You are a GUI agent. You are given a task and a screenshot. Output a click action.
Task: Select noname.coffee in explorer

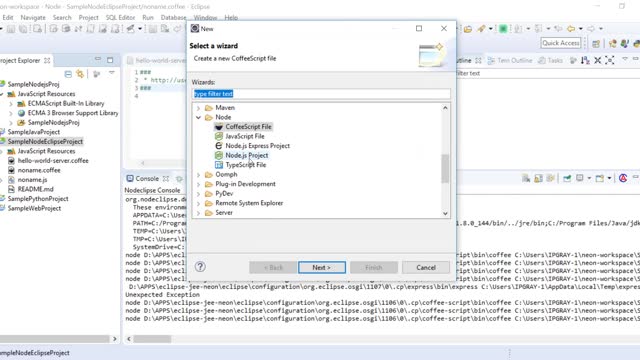(x=39, y=170)
